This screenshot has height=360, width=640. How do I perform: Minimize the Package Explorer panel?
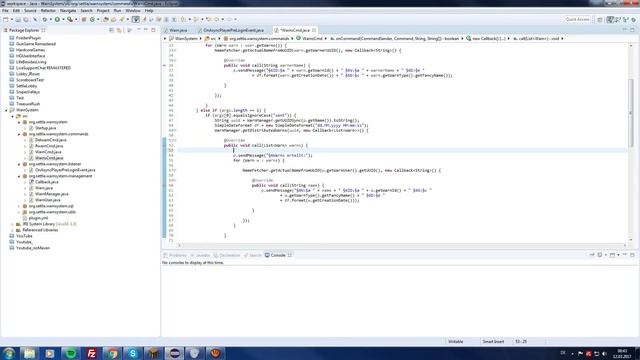tap(146, 30)
